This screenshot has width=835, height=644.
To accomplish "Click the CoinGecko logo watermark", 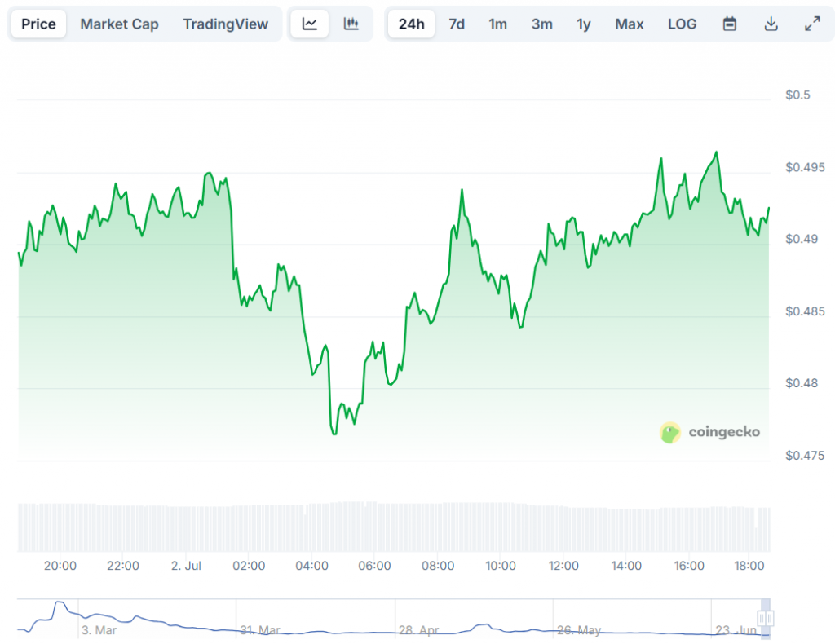I will pyautogui.click(x=709, y=432).
